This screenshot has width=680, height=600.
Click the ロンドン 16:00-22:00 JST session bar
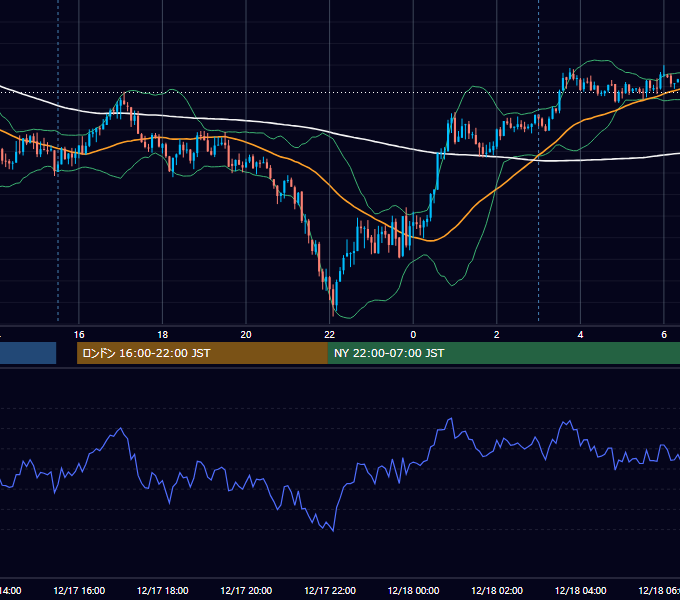202,353
